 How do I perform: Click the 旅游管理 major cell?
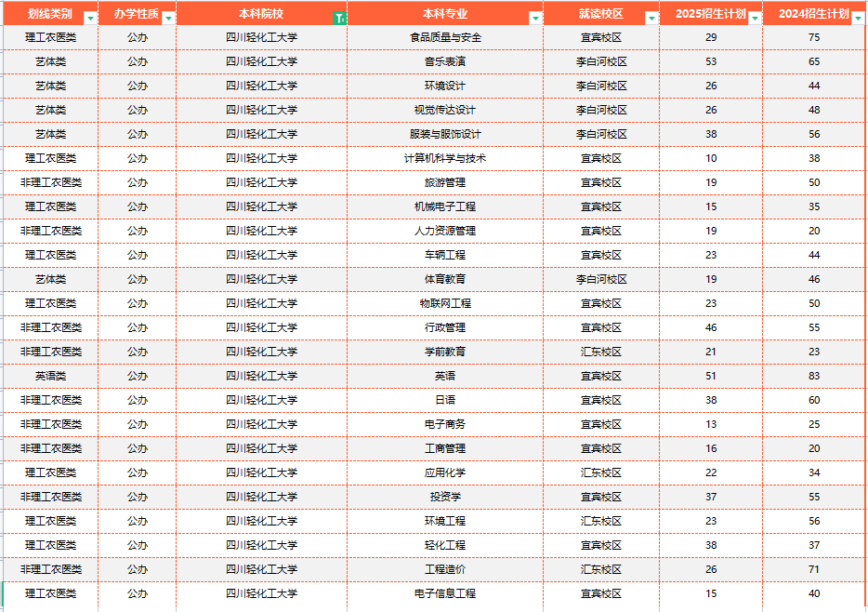(445, 183)
